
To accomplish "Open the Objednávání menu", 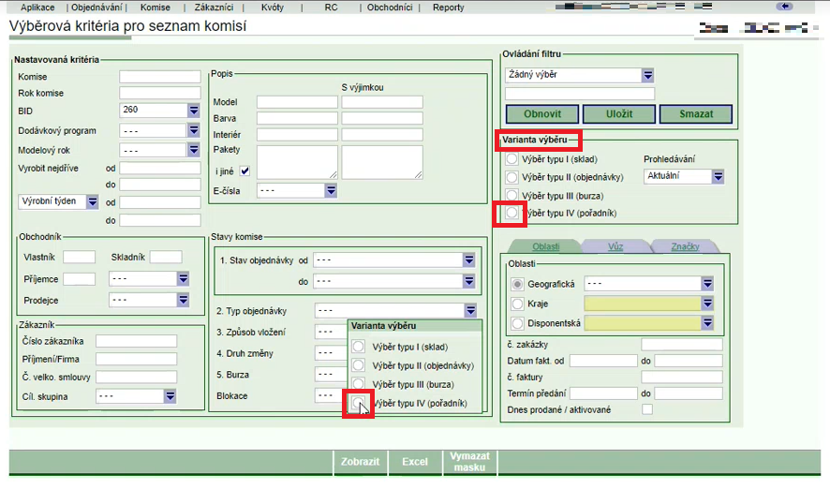I will pyautogui.click(x=98, y=7).
